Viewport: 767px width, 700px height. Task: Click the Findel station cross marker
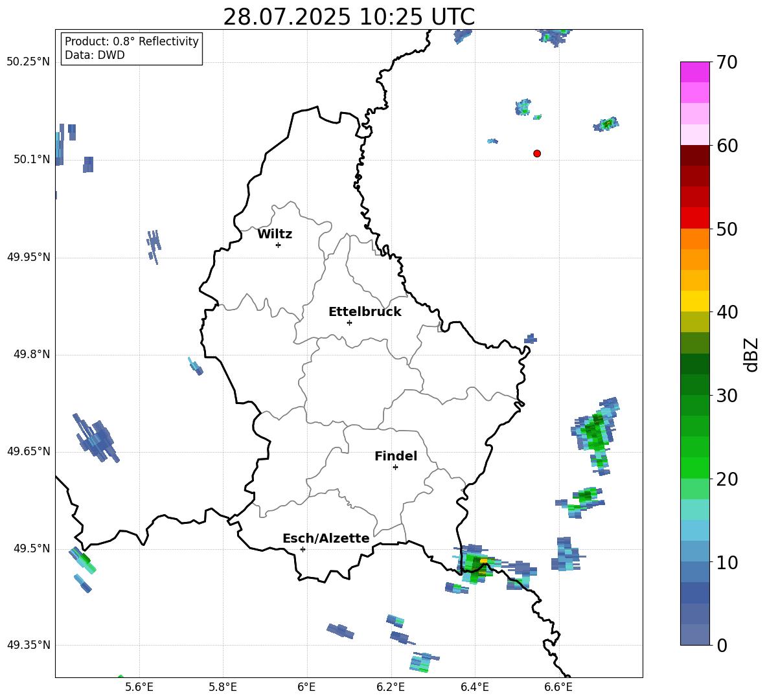click(x=395, y=468)
